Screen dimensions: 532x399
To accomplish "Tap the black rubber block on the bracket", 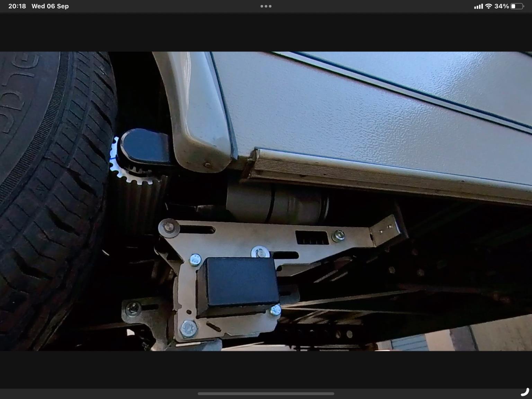I will [238, 285].
